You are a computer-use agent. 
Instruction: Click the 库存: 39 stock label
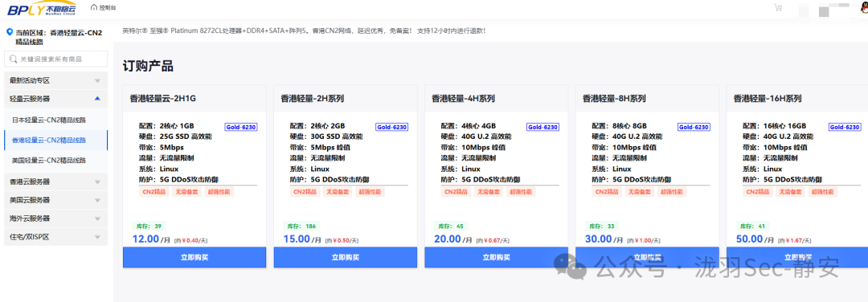[x=149, y=226]
